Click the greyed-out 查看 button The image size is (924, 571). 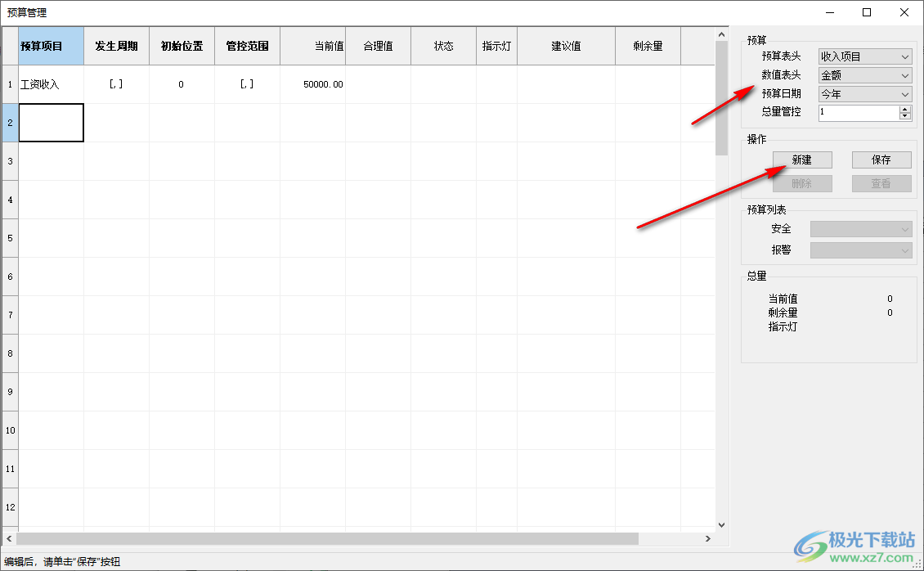881,183
